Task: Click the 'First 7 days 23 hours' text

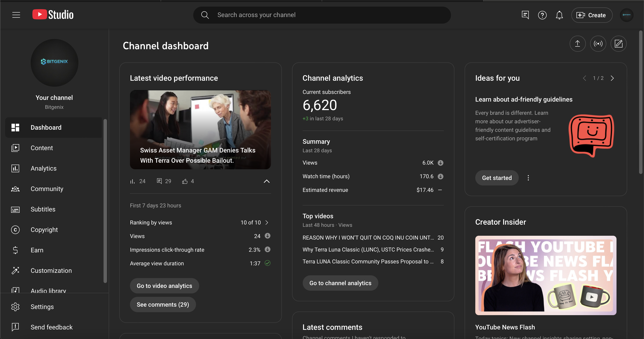Action: pyautogui.click(x=156, y=206)
